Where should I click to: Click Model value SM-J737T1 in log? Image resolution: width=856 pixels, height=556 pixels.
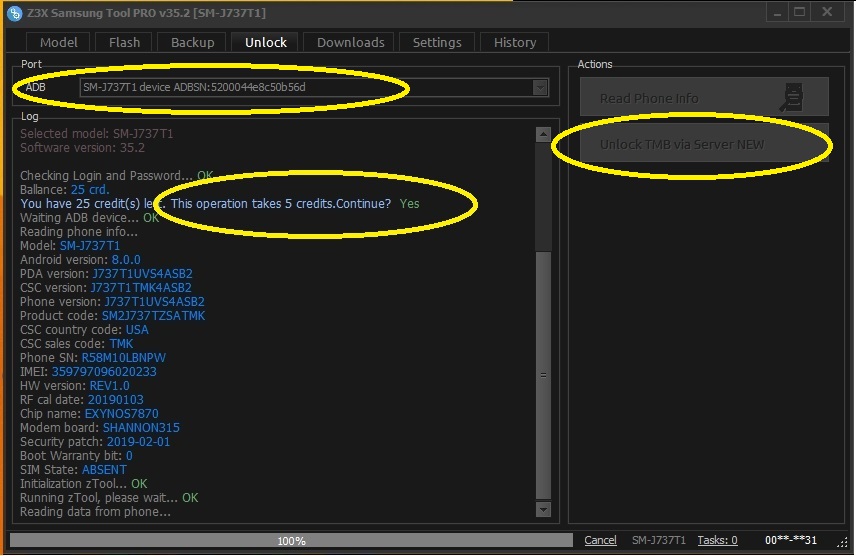(x=90, y=246)
